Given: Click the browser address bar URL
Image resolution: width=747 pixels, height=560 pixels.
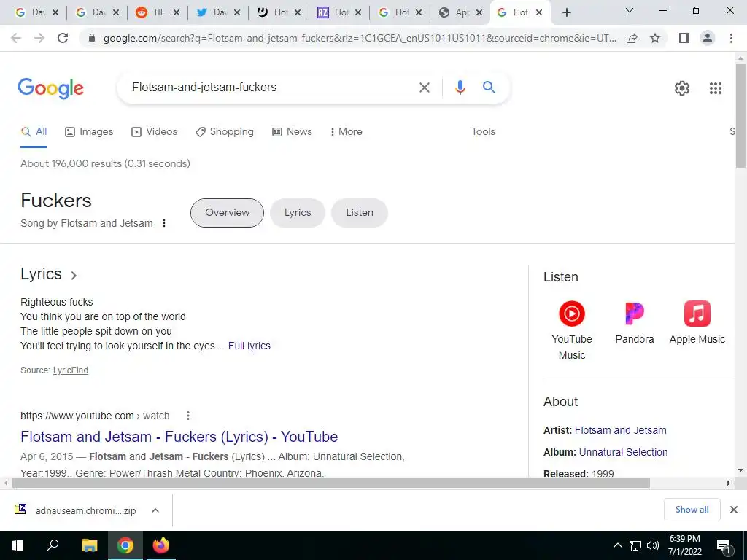Looking at the screenshot, I should [360, 38].
